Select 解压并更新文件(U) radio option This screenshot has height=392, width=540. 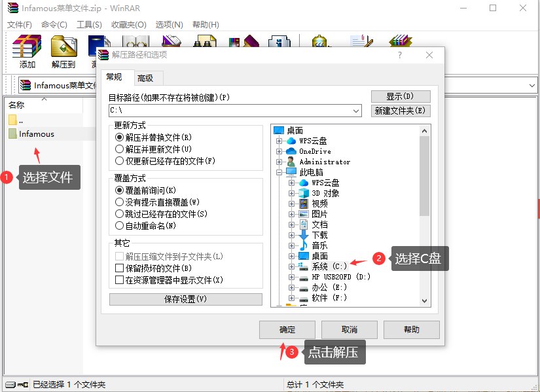tap(119, 149)
